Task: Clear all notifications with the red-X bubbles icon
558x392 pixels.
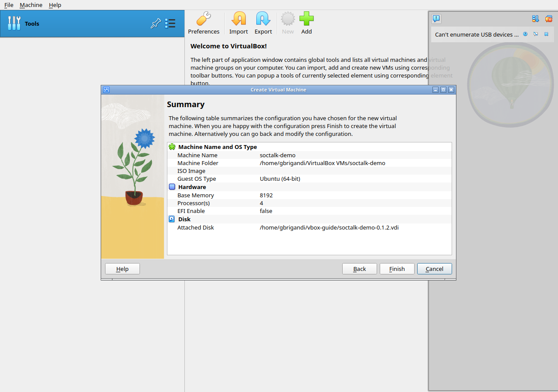Action: pyautogui.click(x=548, y=19)
